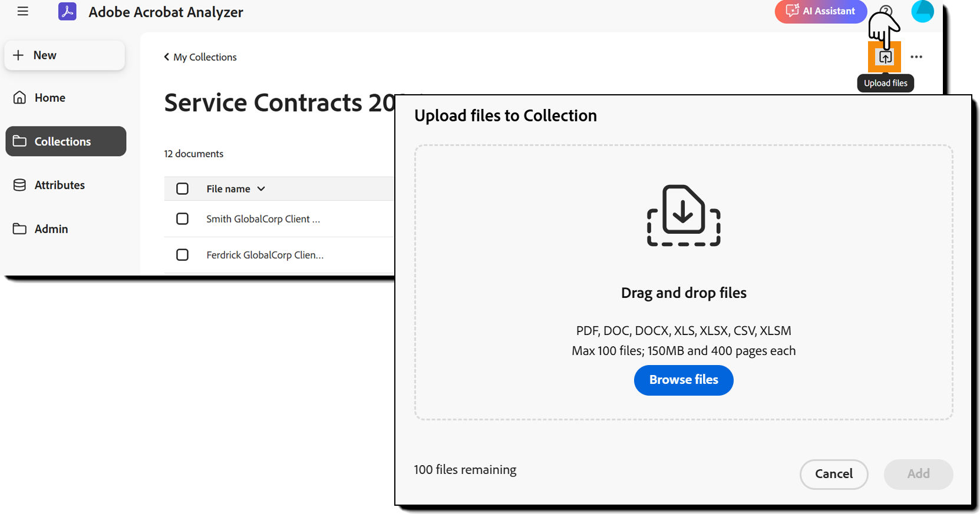Select all documents using the header checkbox
Image resolution: width=980 pixels, height=514 pixels.
coord(183,188)
